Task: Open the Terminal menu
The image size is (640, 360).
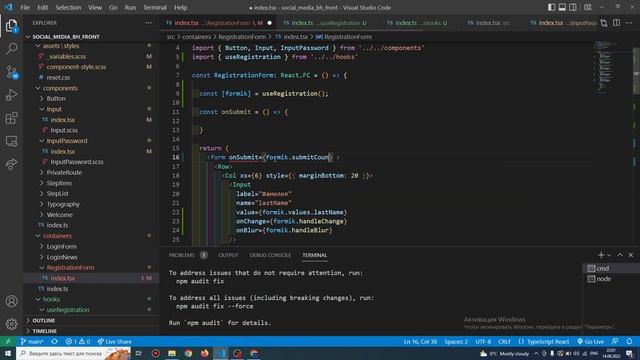Action: pos(155,7)
